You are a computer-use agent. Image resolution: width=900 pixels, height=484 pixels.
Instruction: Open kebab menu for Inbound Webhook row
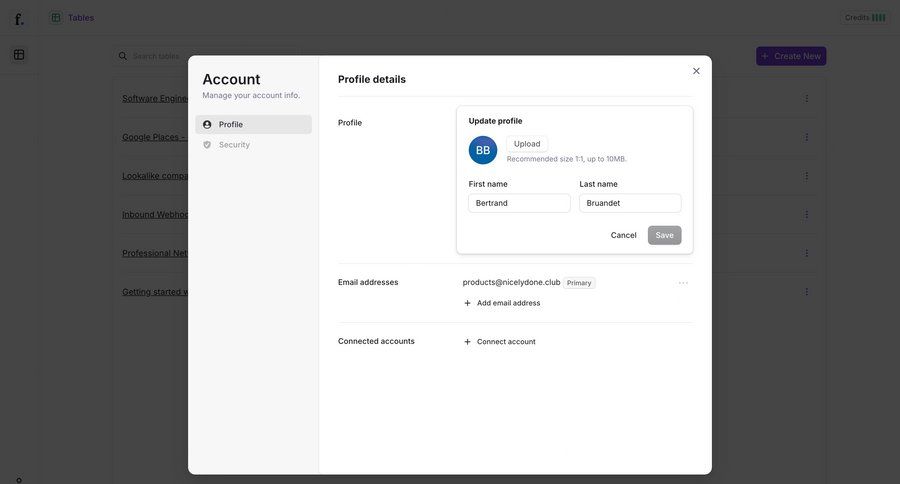[x=806, y=214]
